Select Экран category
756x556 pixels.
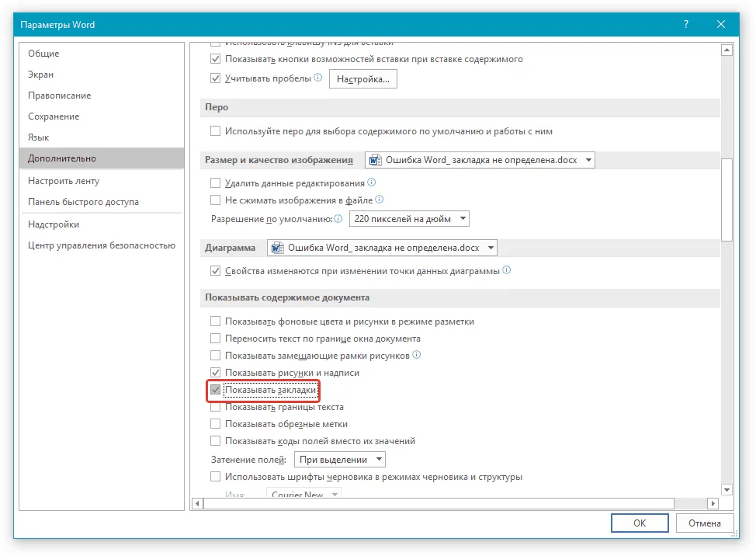pyautogui.click(x=101, y=75)
